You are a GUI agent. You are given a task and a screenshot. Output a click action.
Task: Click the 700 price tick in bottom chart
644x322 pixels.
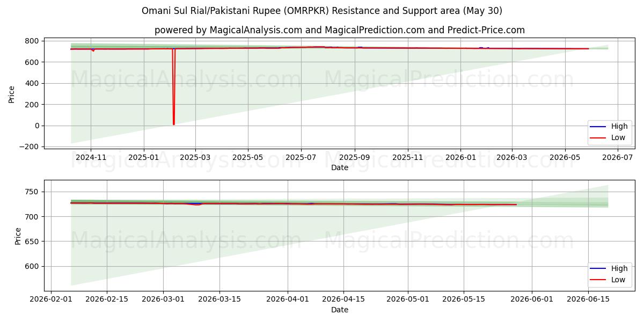(x=32, y=217)
